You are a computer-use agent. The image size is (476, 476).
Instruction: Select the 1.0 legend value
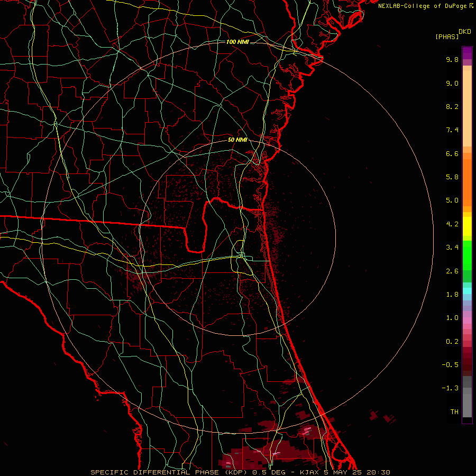point(452,318)
